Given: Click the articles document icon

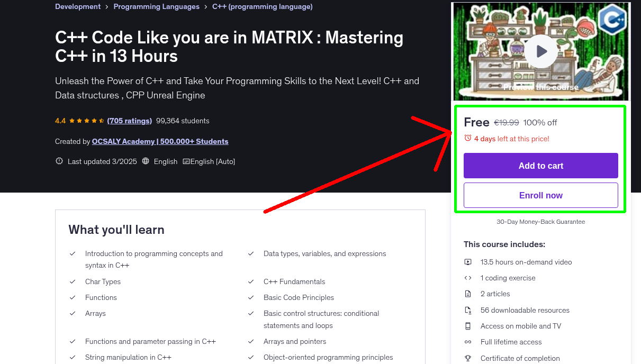Looking at the screenshot, I should [468, 294].
